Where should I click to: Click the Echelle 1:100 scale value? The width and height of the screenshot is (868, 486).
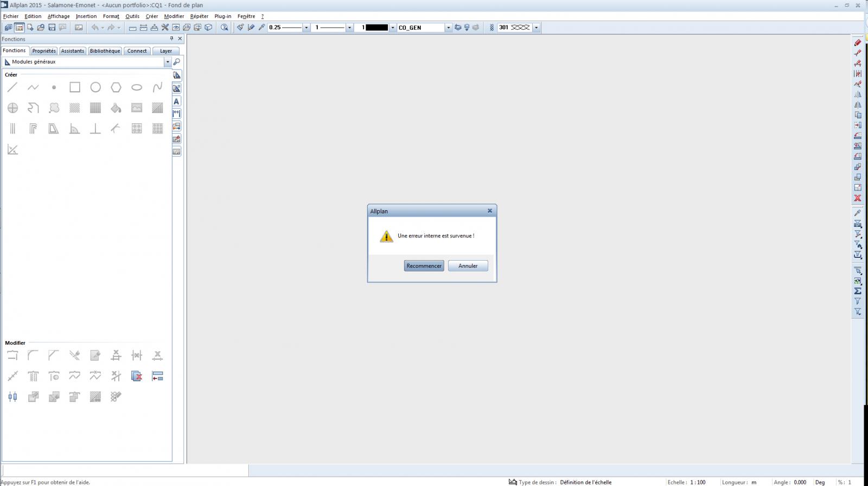[698, 482]
